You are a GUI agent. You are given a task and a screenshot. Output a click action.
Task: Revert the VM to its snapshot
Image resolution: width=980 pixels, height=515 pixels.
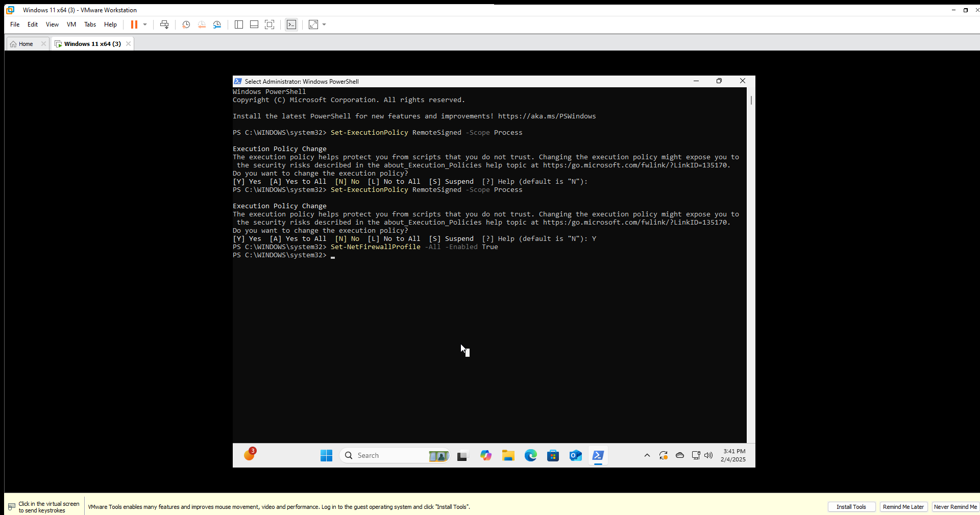[x=202, y=24]
